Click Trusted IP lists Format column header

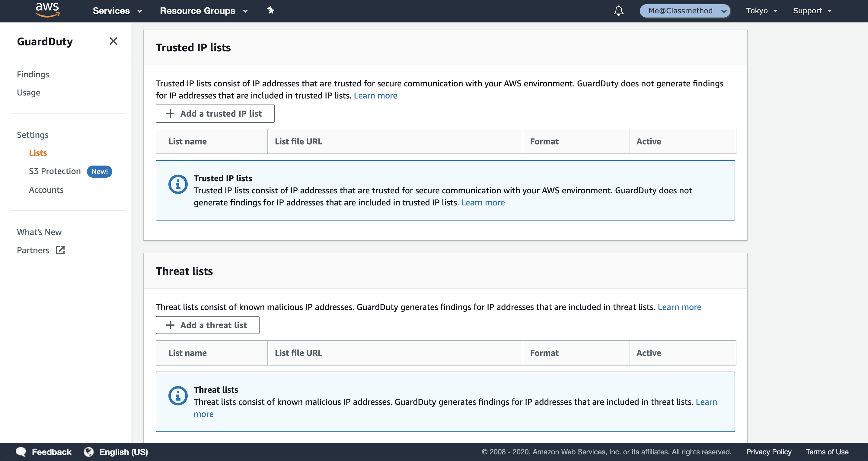point(576,141)
